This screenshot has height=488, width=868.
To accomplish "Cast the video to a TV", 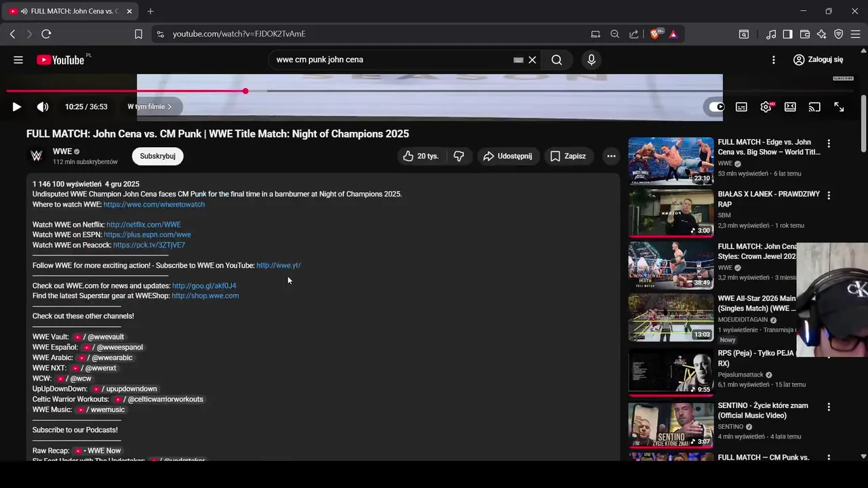I will click(x=814, y=106).
